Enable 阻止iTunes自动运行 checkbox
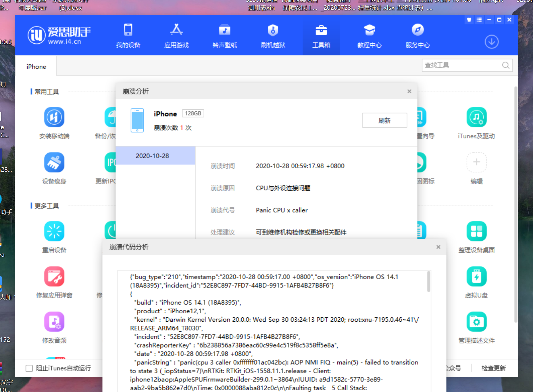Screen dimensions: 533x392 click(x=29, y=368)
